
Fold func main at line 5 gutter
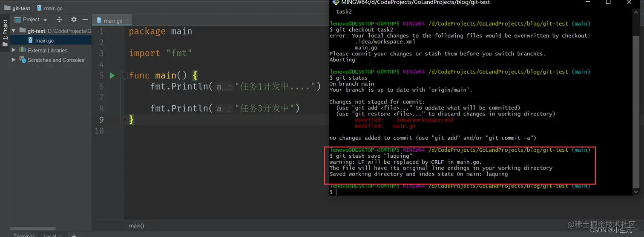pos(125,75)
